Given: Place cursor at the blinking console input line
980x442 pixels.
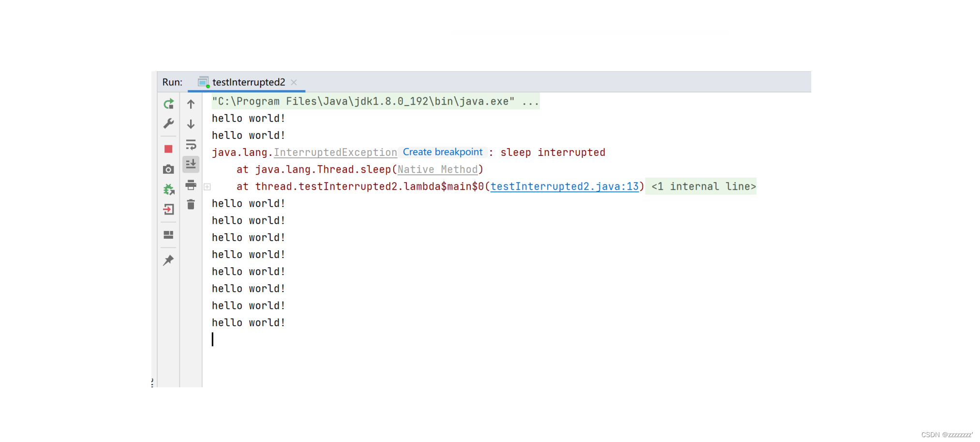Looking at the screenshot, I should pyautogui.click(x=213, y=339).
